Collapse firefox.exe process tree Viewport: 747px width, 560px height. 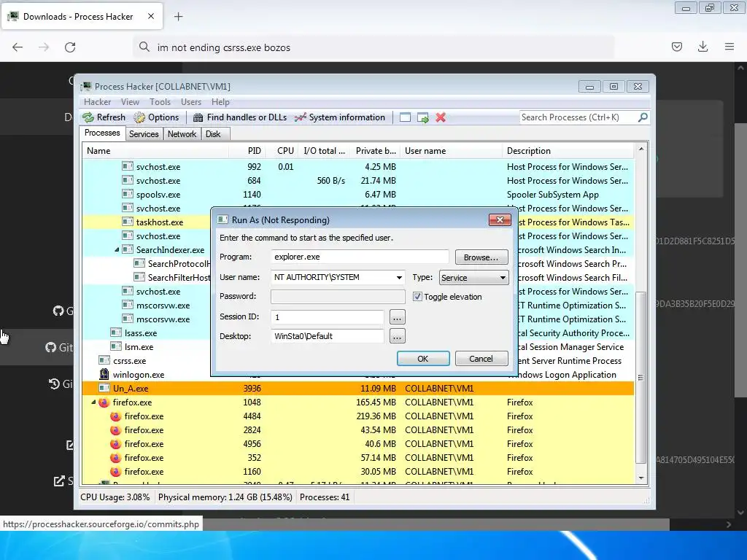point(93,402)
